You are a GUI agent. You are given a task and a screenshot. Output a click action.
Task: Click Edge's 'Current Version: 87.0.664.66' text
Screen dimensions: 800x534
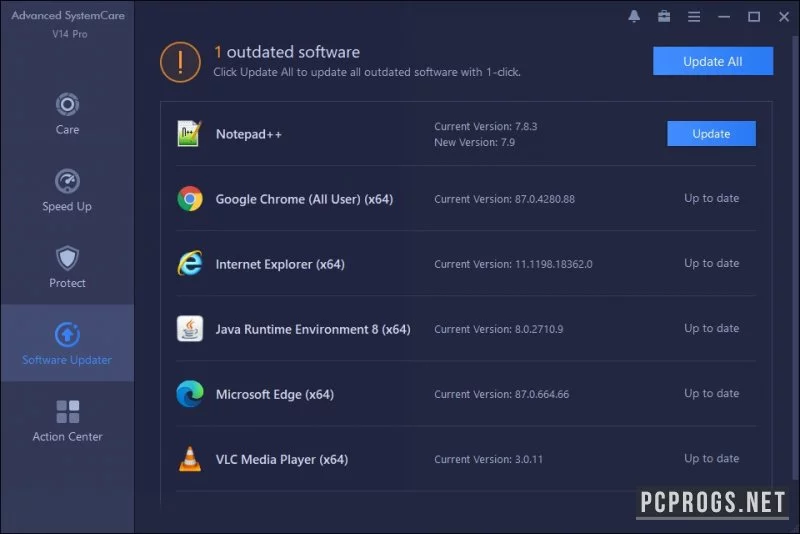(502, 394)
